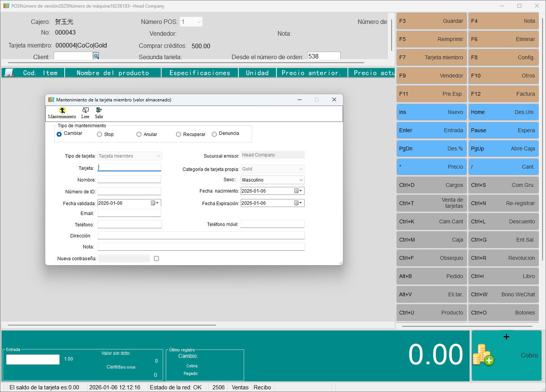Click the grid header icon beside Cod. Item

click(x=9, y=73)
